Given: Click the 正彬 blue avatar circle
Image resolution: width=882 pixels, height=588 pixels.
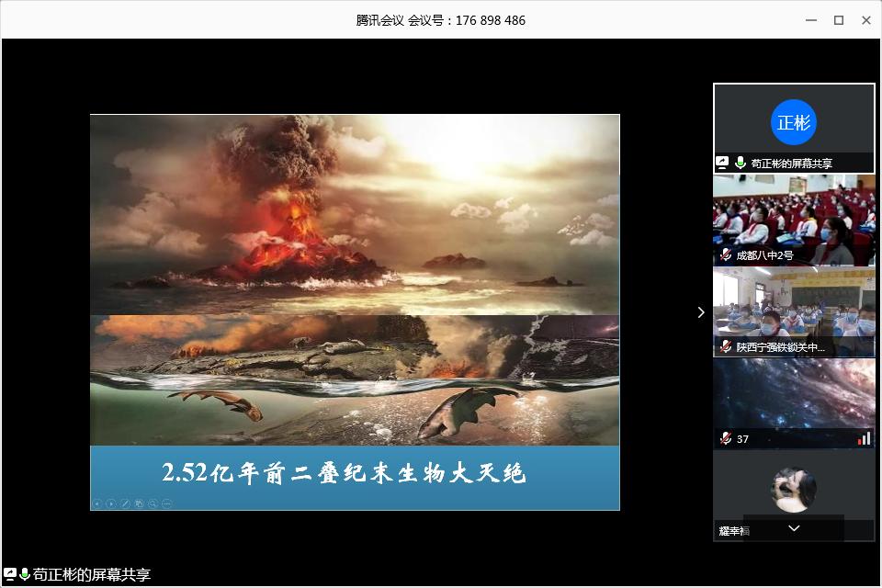Looking at the screenshot, I should click(x=794, y=122).
